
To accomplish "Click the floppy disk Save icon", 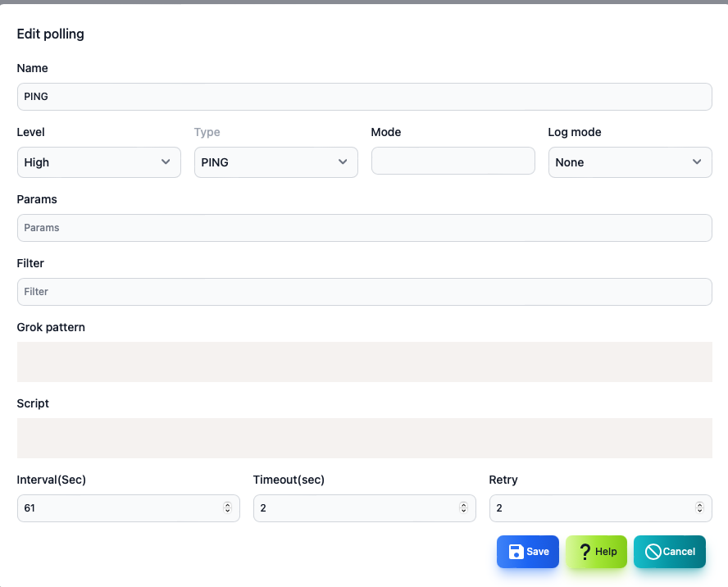I will tap(516, 552).
